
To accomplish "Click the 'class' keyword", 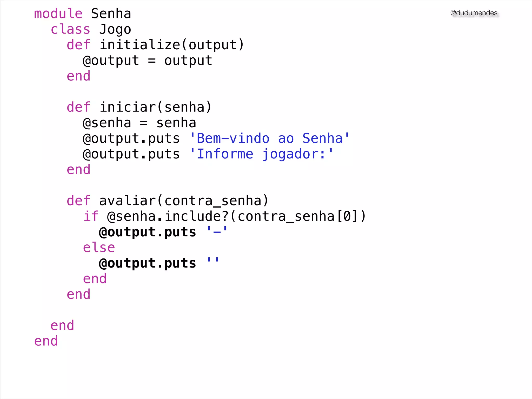I will point(70,29).
